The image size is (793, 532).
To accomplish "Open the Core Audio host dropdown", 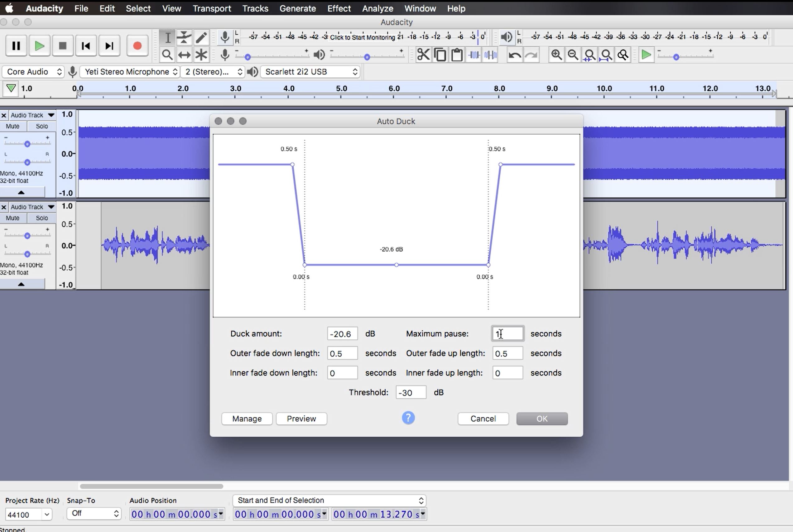I will [x=34, y=72].
